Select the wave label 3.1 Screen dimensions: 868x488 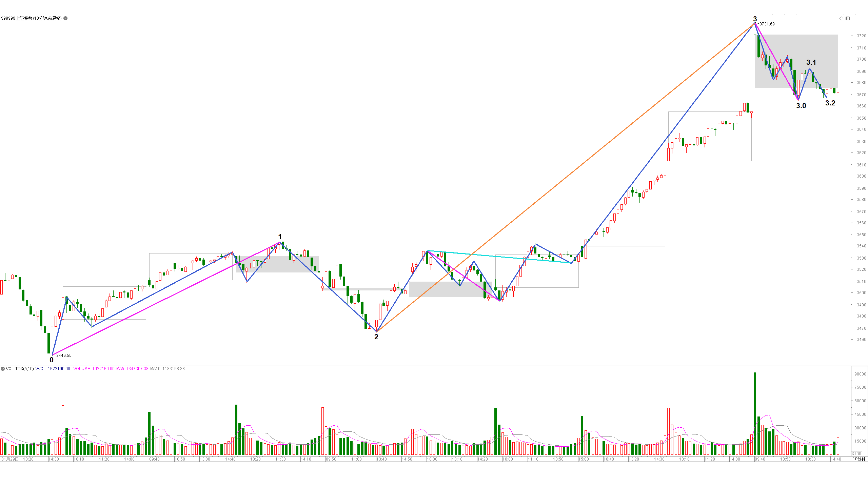pos(811,62)
